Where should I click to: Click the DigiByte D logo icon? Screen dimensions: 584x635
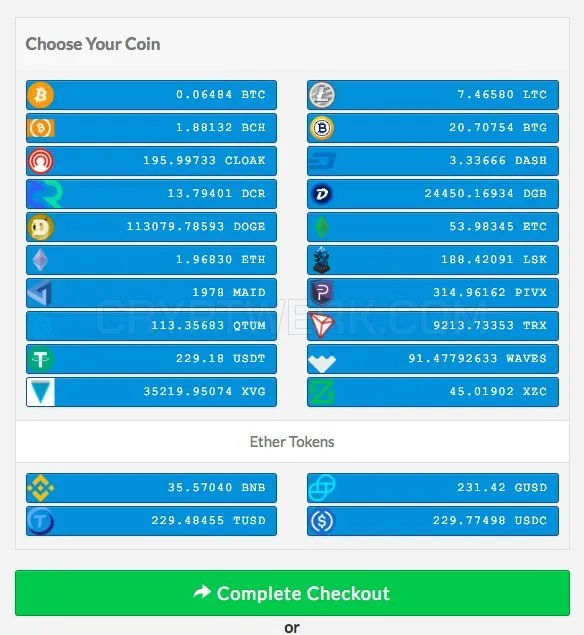pyautogui.click(x=322, y=194)
